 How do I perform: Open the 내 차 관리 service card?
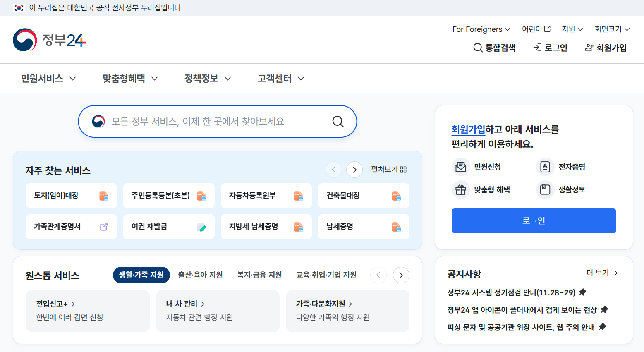tap(218, 311)
